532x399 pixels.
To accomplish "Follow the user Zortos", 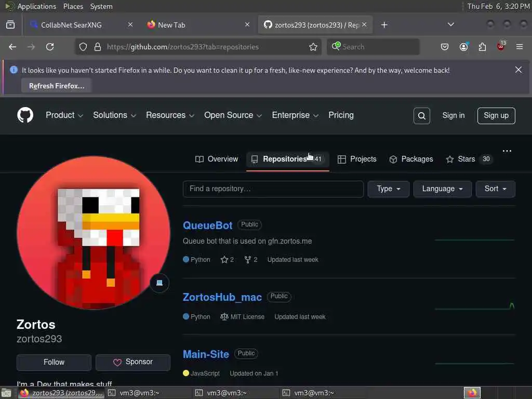I will tap(54, 362).
